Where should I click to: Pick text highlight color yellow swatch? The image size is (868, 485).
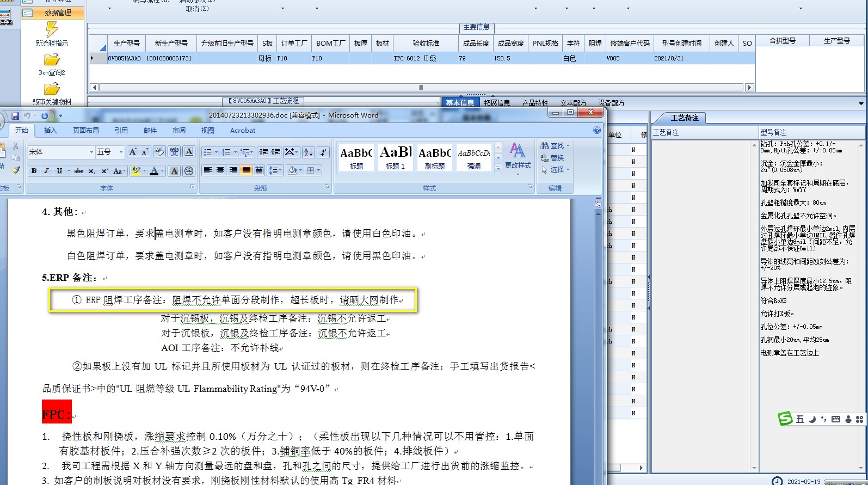pos(136,171)
